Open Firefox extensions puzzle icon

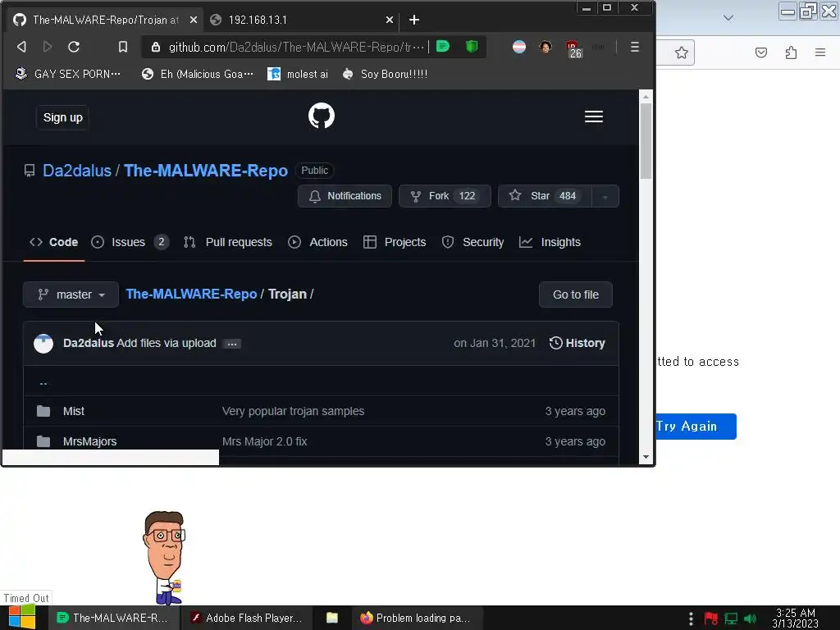click(791, 52)
